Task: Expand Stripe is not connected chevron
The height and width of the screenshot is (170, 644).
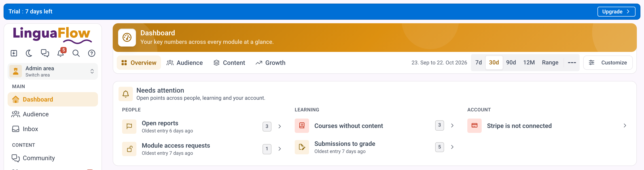Action: [x=625, y=125]
